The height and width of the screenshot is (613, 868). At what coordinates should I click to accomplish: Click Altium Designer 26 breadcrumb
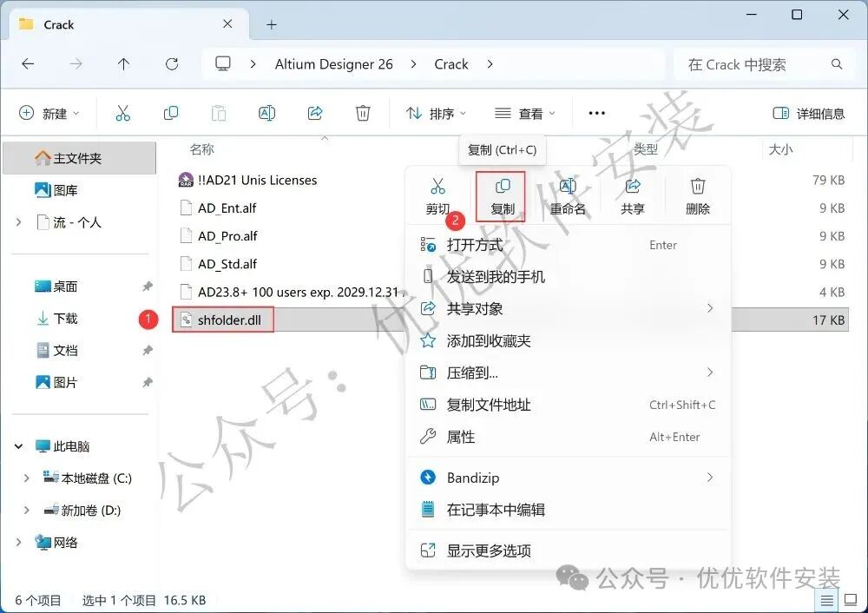coord(334,64)
